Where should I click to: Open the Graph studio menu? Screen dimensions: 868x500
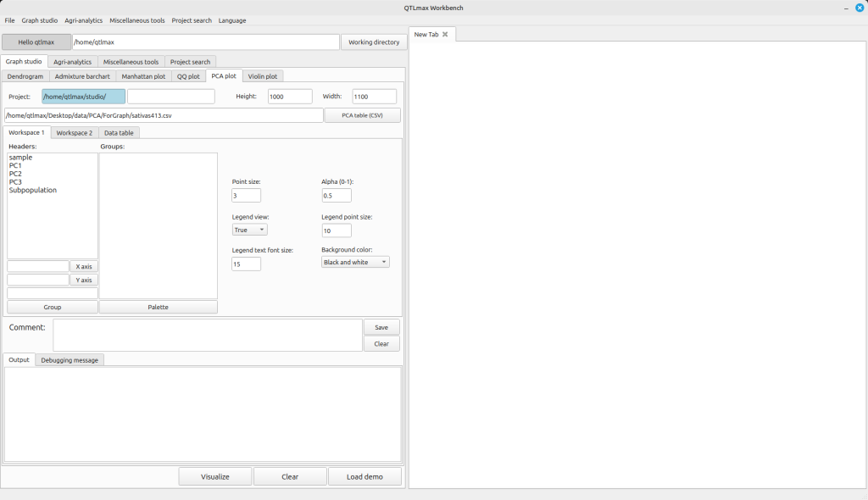pyautogui.click(x=40, y=20)
